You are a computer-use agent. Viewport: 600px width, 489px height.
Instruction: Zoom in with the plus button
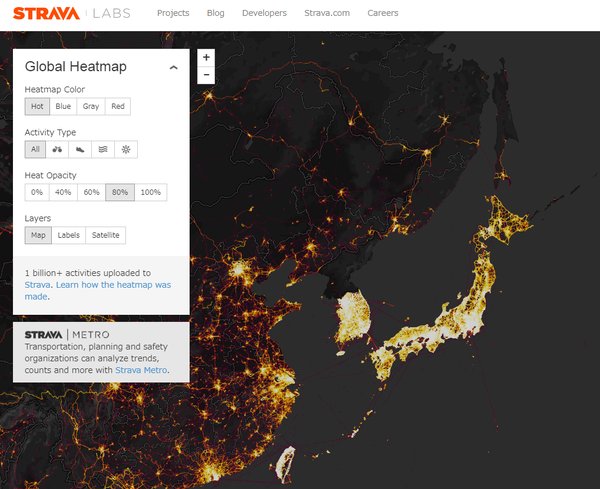tap(206, 58)
